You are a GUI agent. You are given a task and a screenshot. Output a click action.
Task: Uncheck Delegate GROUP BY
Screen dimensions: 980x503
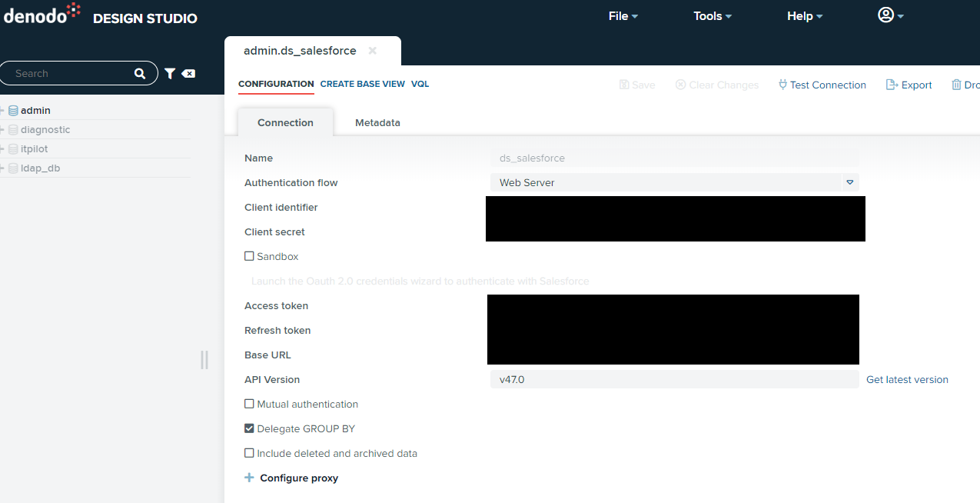[x=249, y=428]
